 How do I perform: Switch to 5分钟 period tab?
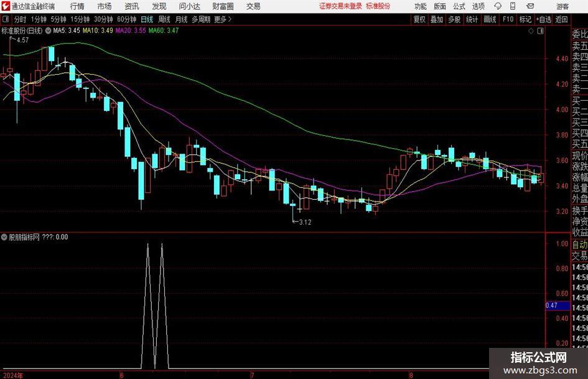[58, 19]
